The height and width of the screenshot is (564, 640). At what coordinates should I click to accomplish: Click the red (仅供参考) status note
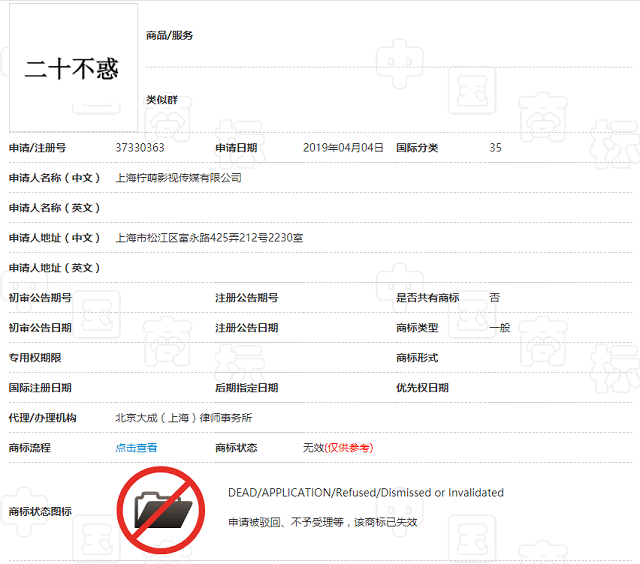(349, 448)
